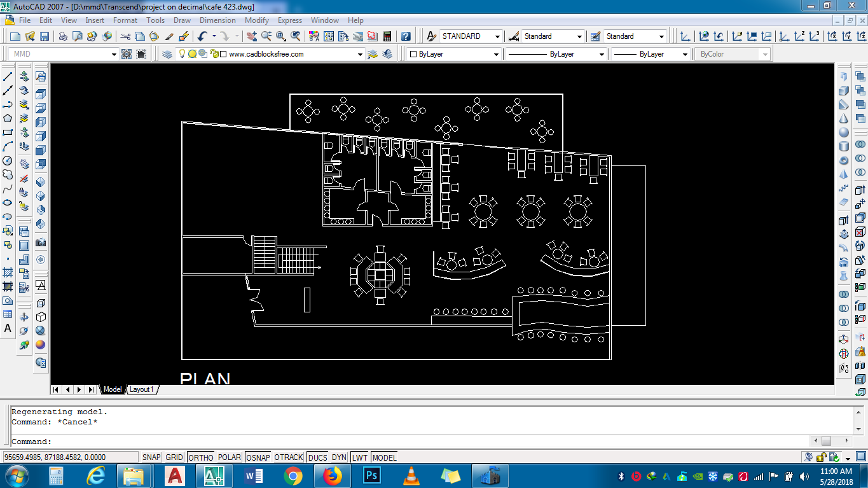Activate the Pan Realtime hand icon
The width and height of the screenshot is (868, 488).
tap(251, 37)
